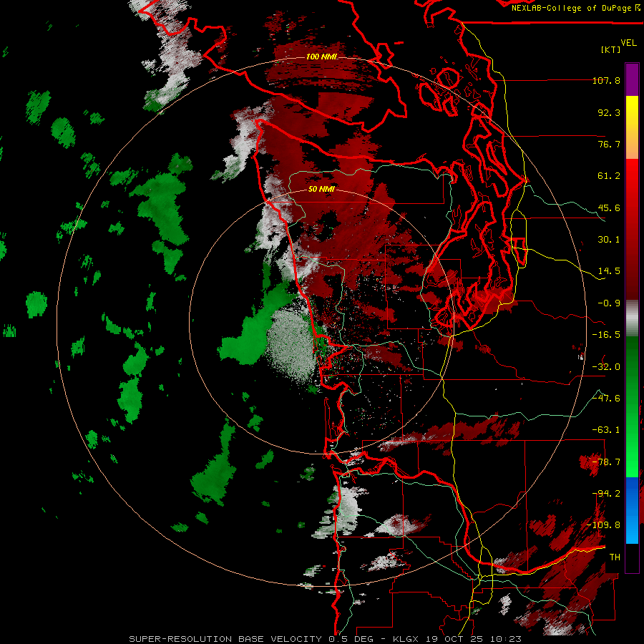Click the -63.1 legend value
Screen dimensions: 644x644
pyautogui.click(x=606, y=430)
